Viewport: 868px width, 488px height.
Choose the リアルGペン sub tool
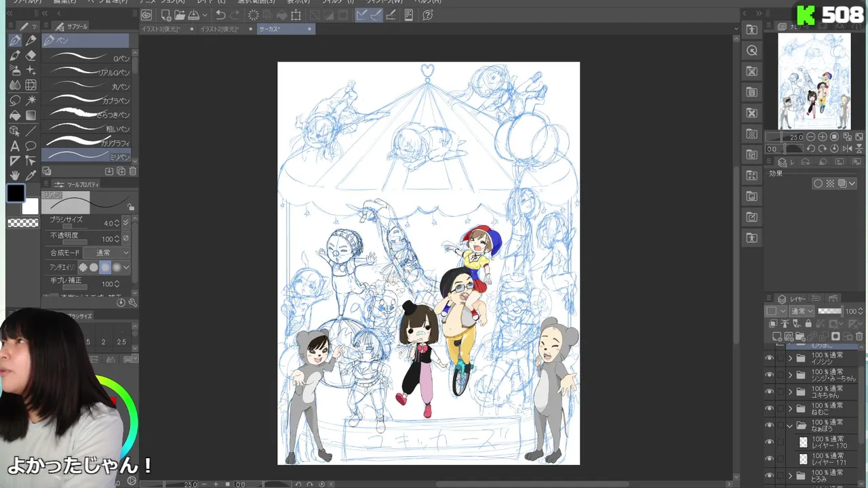pos(86,72)
